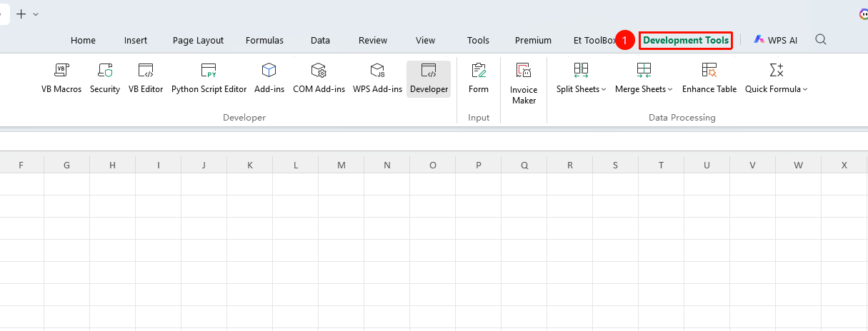Select column I header
868x331 pixels.
[158, 165]
